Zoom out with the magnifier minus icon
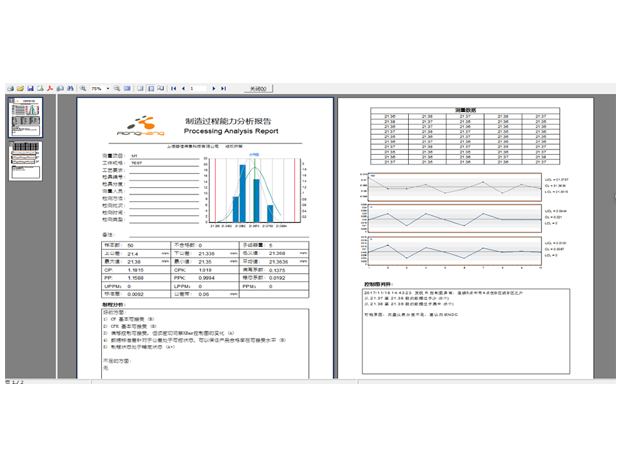This screenshot has height=450, width=620. click(116, 88)
